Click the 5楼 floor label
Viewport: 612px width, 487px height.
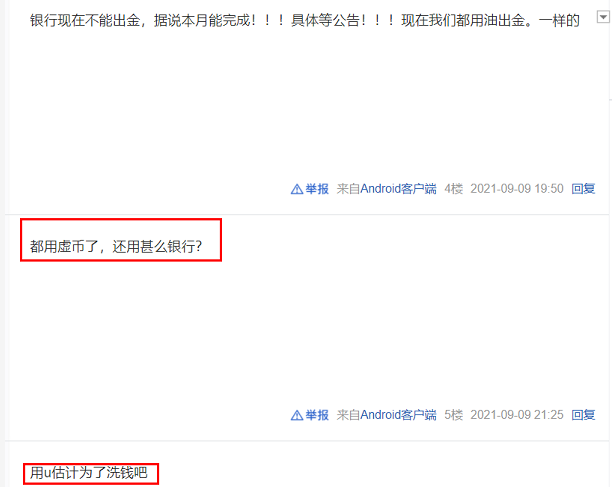click(x=454, y=415)
